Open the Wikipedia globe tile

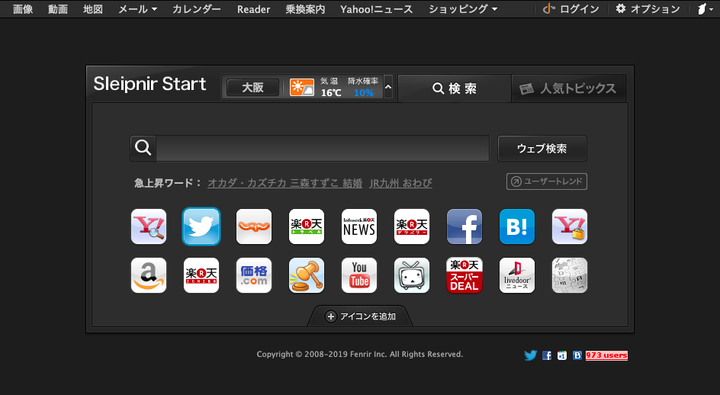(569, 275)
